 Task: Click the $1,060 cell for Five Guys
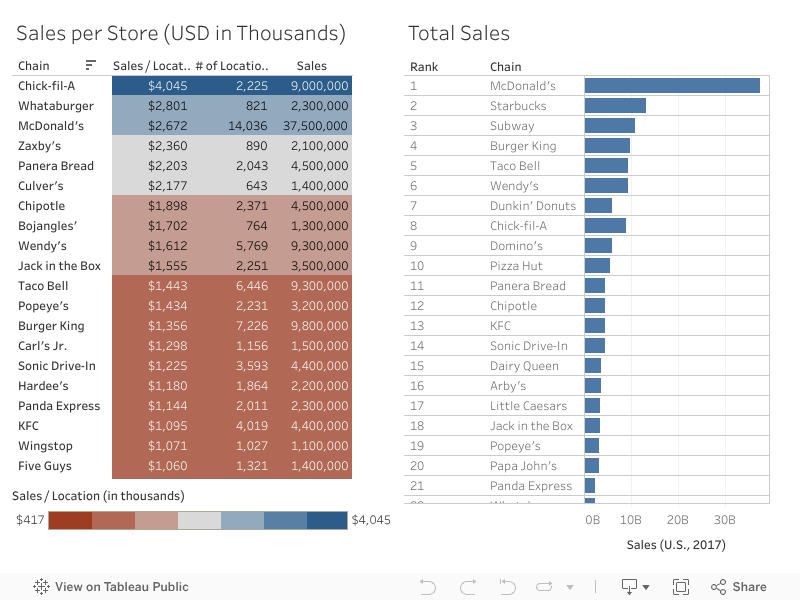click(x=167, y=466)
